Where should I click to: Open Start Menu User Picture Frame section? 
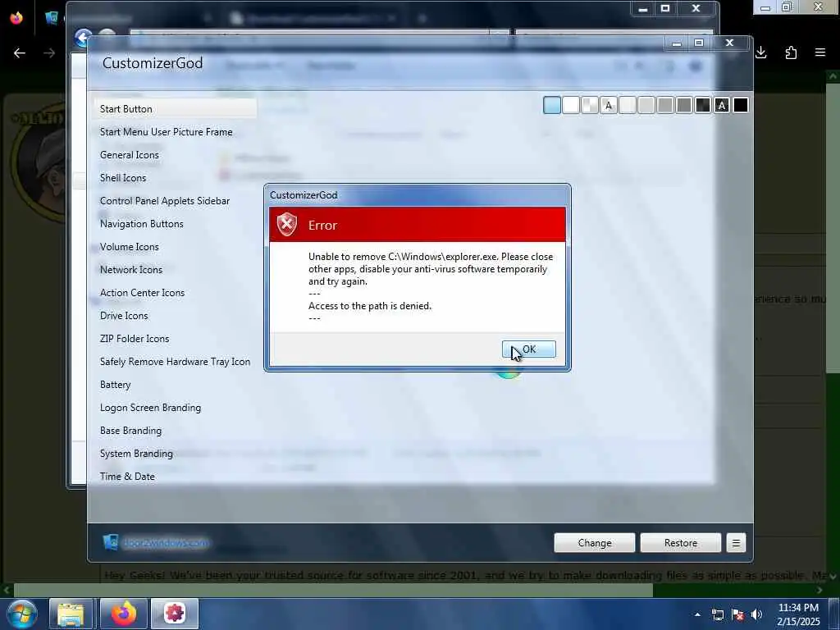[166, 132]
